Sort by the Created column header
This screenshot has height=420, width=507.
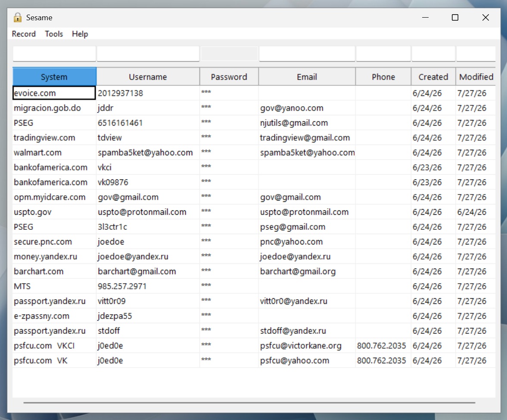[433, 77]
